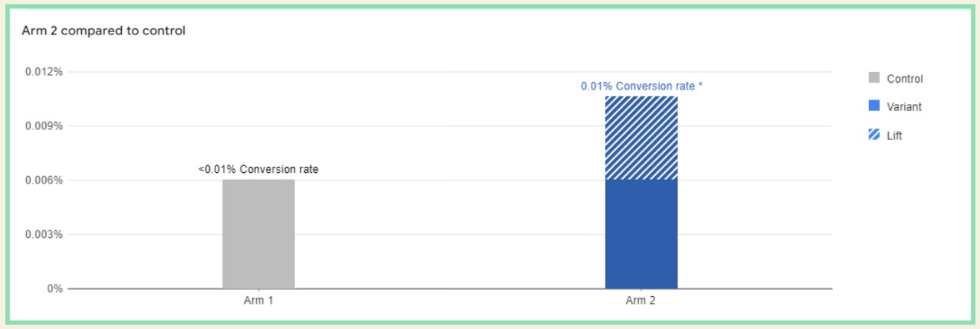Click the 0% y-axis baseline label
This screenshot has height=329, width=980.
pos(54,289)
